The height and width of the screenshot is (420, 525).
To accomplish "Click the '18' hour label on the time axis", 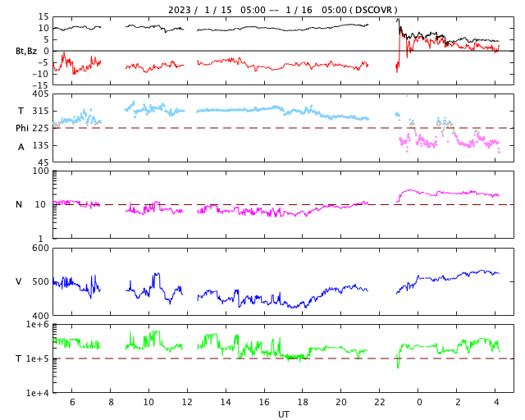I will tap(303, 402).
